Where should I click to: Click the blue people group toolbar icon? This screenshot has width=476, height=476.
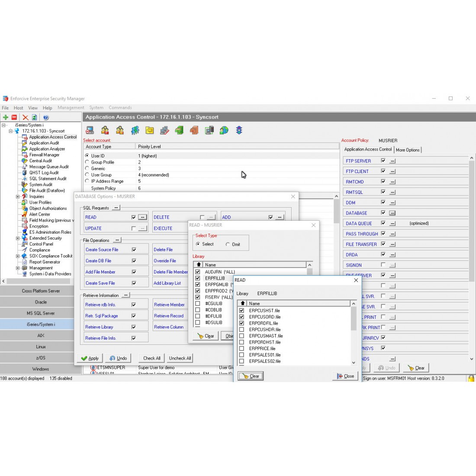[135, 130]
